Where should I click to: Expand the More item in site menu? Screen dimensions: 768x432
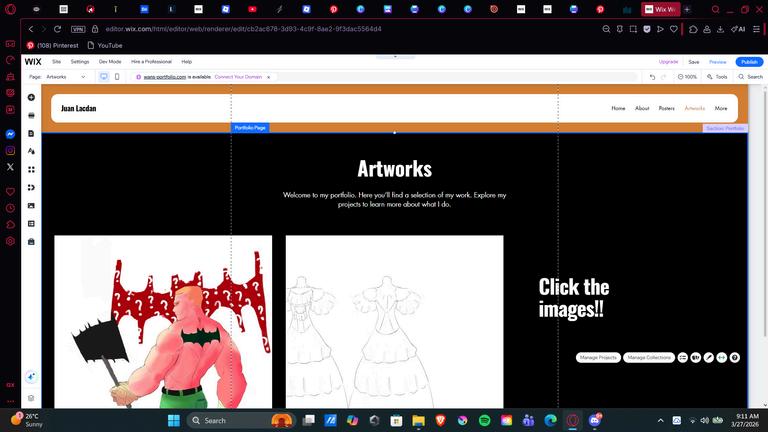(x=721, y=108)
